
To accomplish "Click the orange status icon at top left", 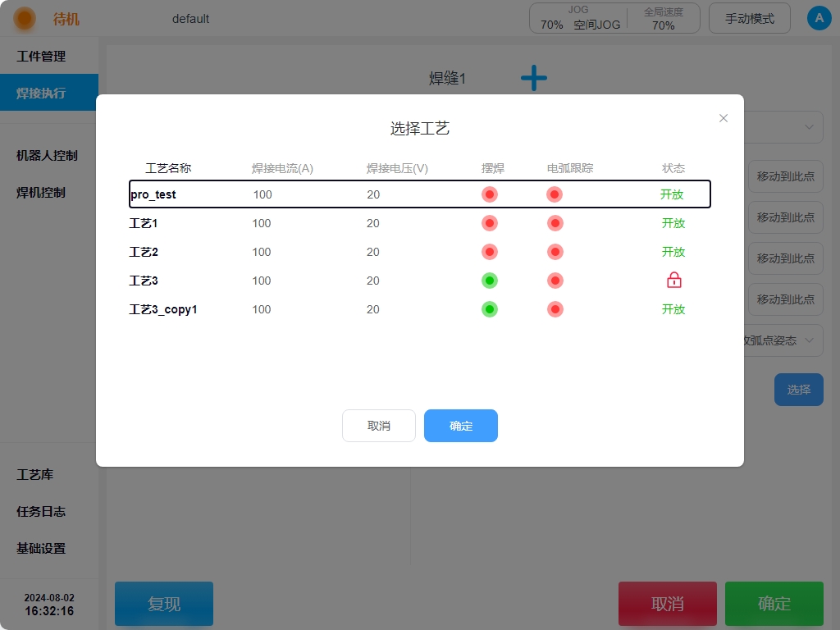I will pyautogui.click(x=25, y=18).
